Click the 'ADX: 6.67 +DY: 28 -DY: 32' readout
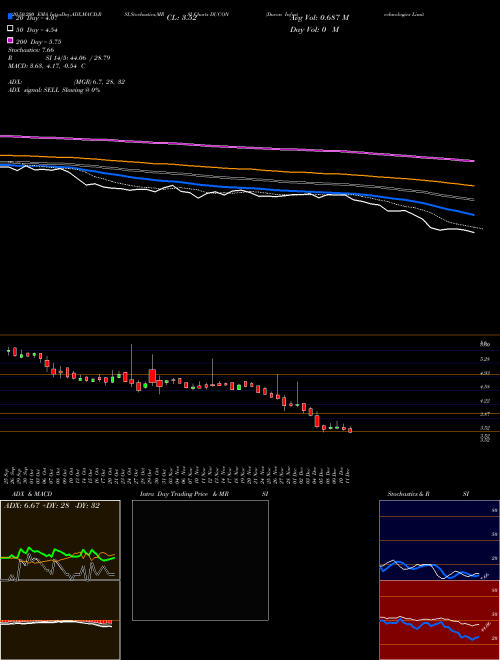The width and height of the screenshot is (500, 660). pyautogui.click(x=52, y=506)
